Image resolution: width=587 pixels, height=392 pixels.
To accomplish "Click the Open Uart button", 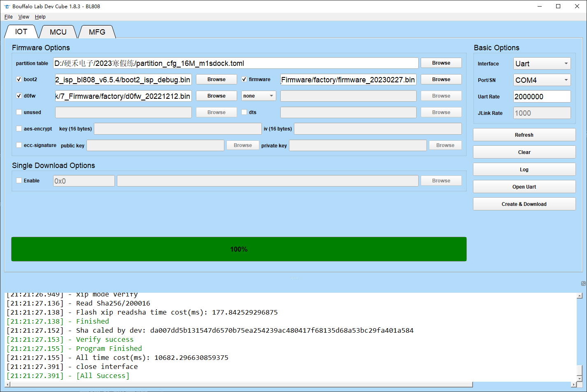I will (x=524, y=187).
